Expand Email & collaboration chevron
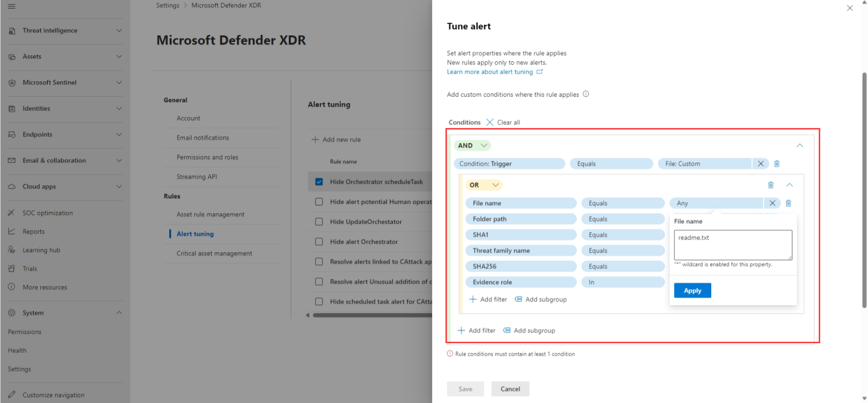This screenshot has width=868, height=403. (x=119, y=160)
